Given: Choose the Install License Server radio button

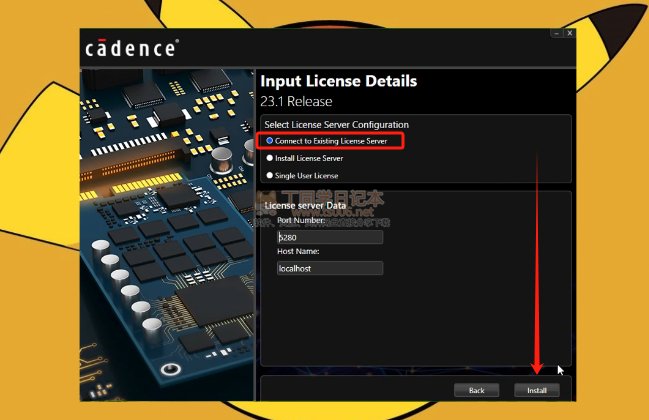Looking at the screenshot, I should [270, 158].
